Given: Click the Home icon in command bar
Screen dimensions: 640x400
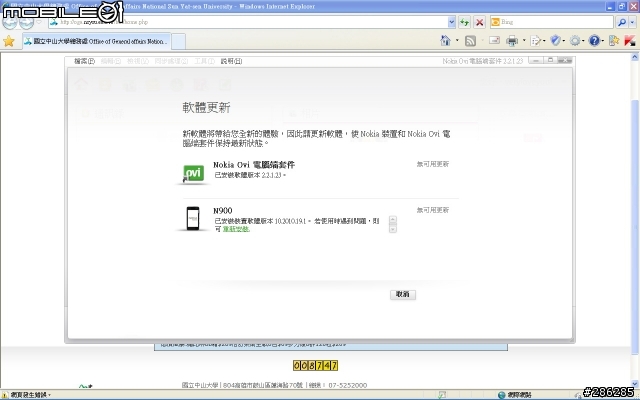Looking at the screenshot, I should tap(445, 40).
